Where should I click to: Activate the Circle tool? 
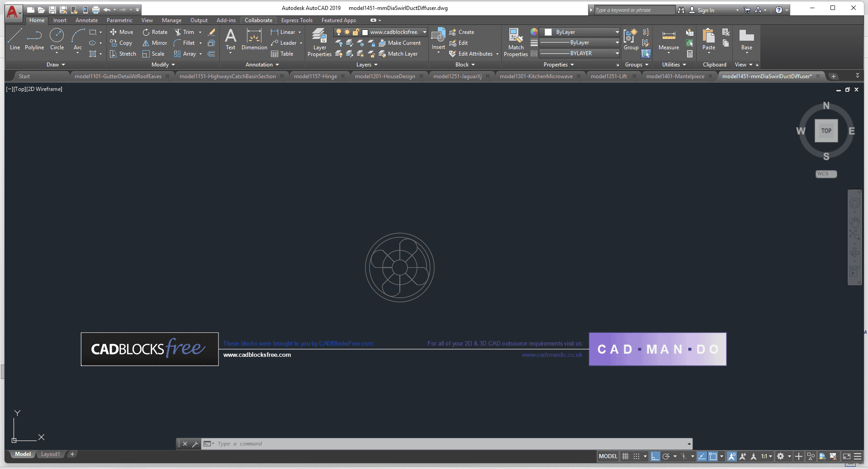click(57, 39)
